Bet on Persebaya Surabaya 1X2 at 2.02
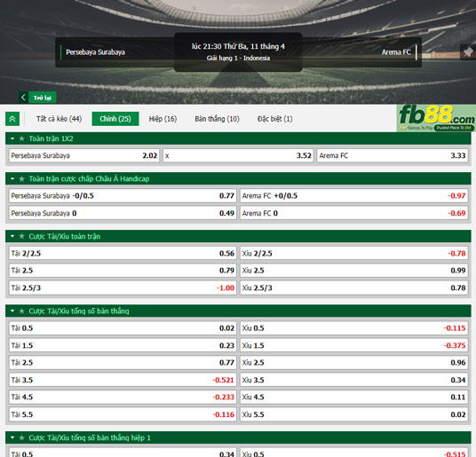 (84, 155)
